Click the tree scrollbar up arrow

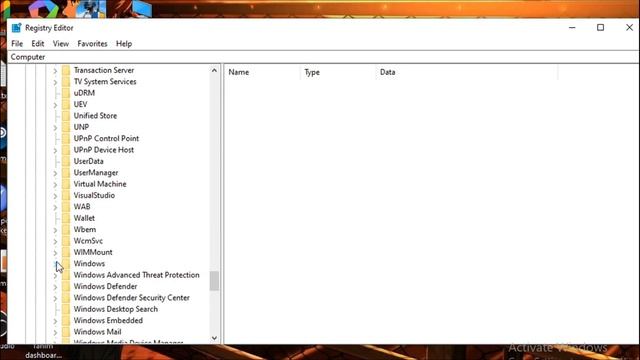214,71
